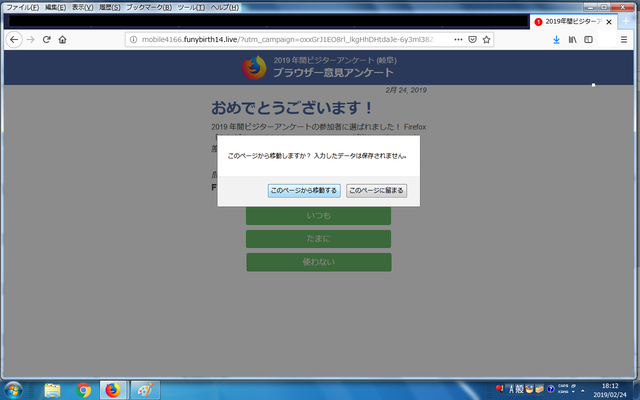Click the このページに留まる button
The image size is (640, 400).
(376, 190)
